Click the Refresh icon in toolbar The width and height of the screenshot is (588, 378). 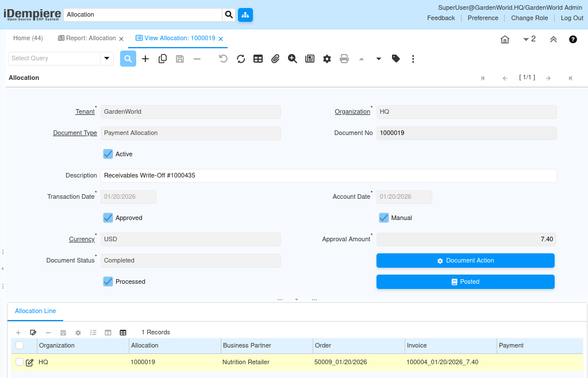point(241,59)
